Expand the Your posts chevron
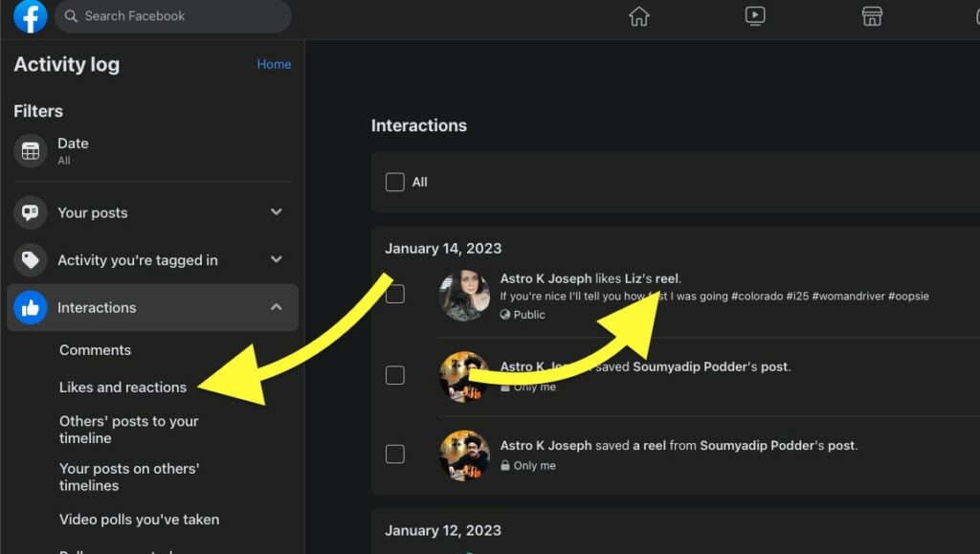Viewport: 980px width, 554px height. click(x=277, y=212)
